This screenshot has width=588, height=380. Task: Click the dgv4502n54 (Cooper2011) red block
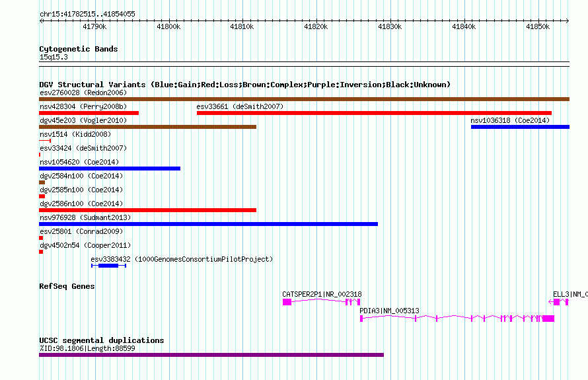coord(41,252)
